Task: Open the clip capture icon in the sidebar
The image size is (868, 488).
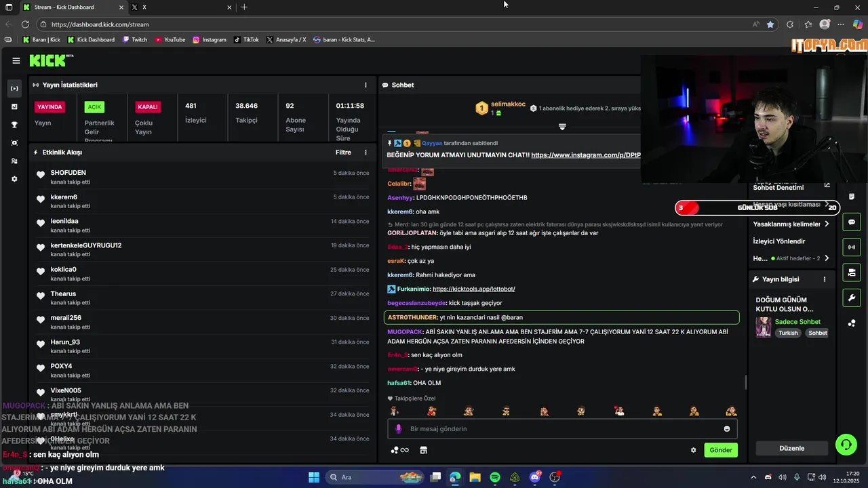Action: [x=15, y=143]
